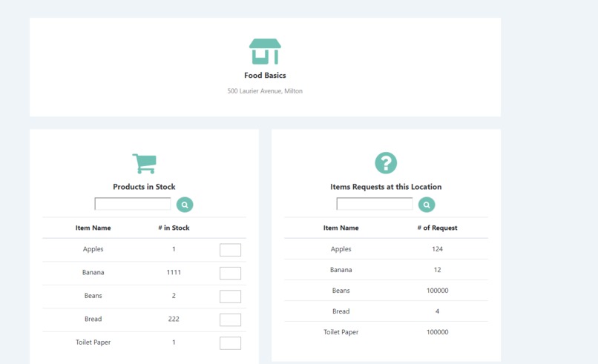
Task: Select Bread in the requests table
Action: pos(341,311)
